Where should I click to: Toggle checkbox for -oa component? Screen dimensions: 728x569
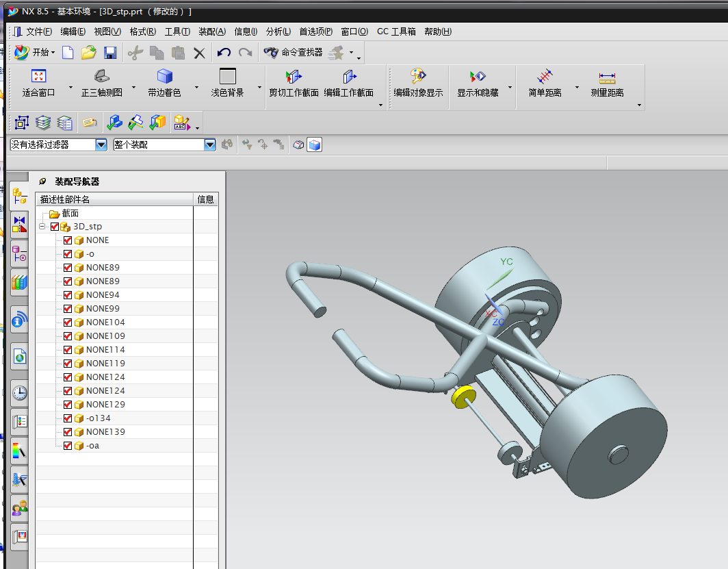(x=68, y=446)
